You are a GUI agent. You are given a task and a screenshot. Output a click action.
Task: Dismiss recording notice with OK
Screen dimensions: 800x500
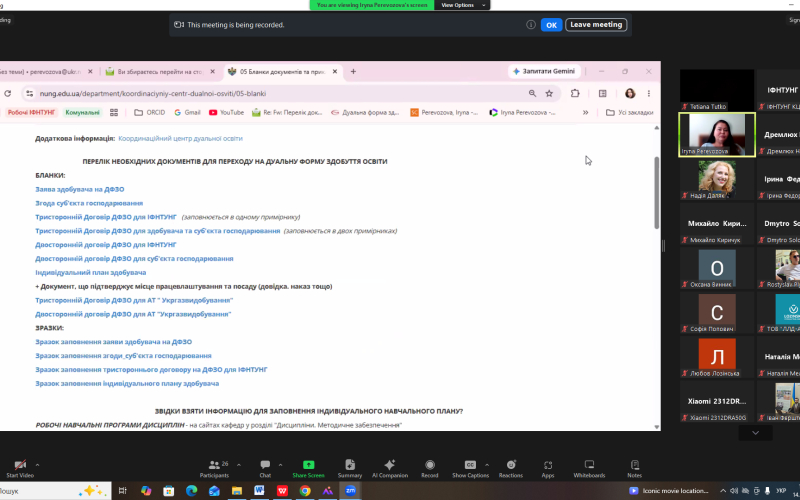(x=551, y=24)
